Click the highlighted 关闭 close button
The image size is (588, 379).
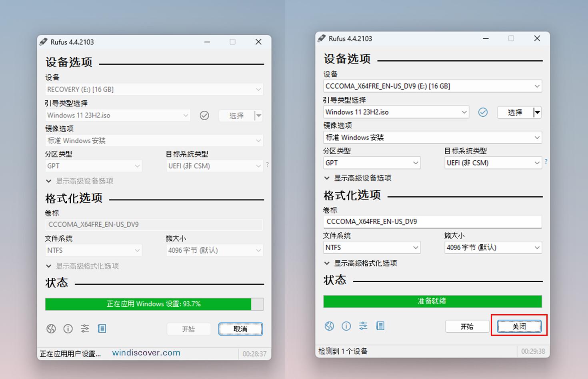(x=519, y=326)
